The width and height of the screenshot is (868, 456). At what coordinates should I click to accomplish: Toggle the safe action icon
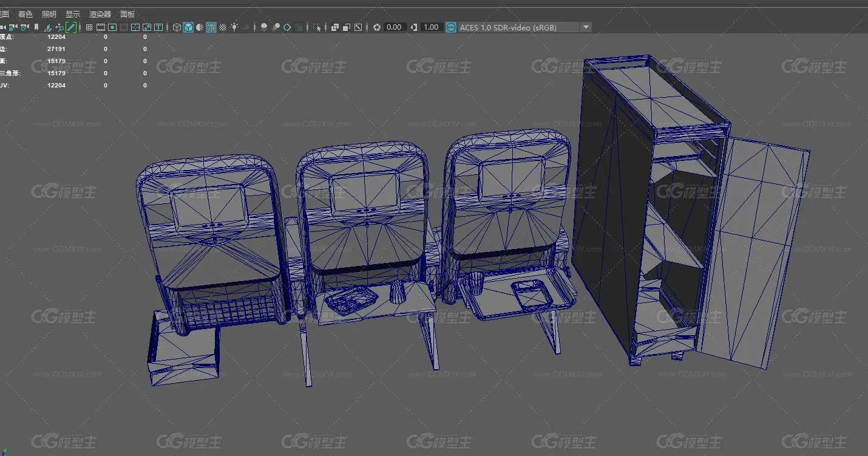[x=147, y=27]
